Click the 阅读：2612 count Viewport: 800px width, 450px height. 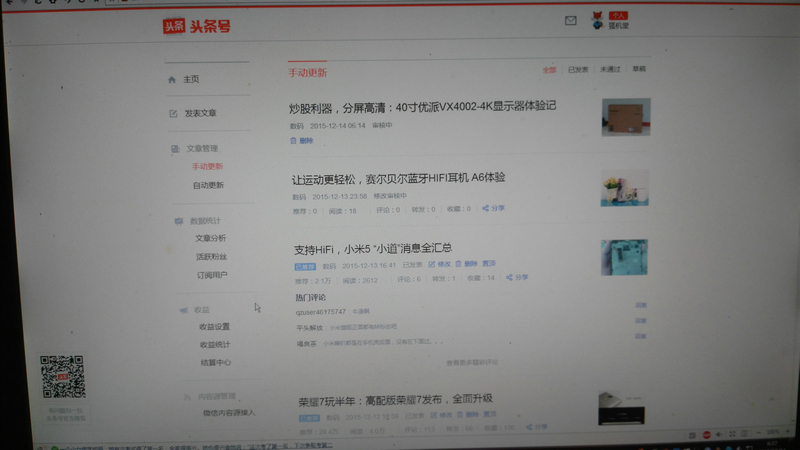point(360,281)
